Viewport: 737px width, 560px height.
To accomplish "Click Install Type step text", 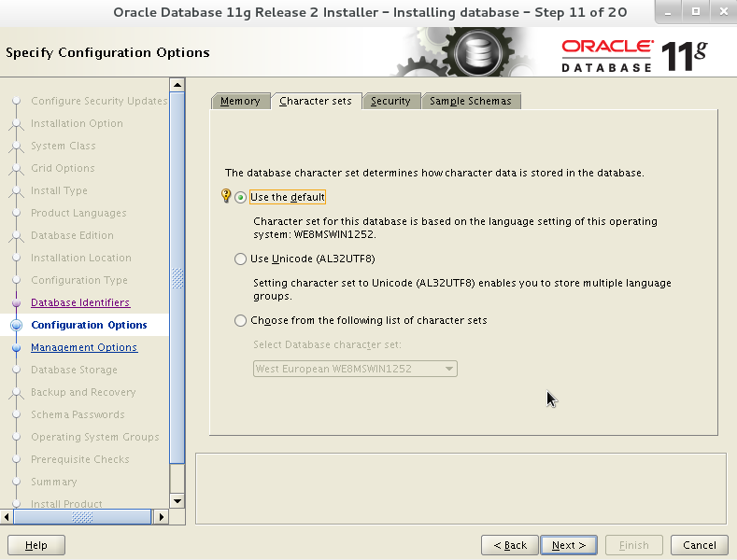I will click(59, 190).
